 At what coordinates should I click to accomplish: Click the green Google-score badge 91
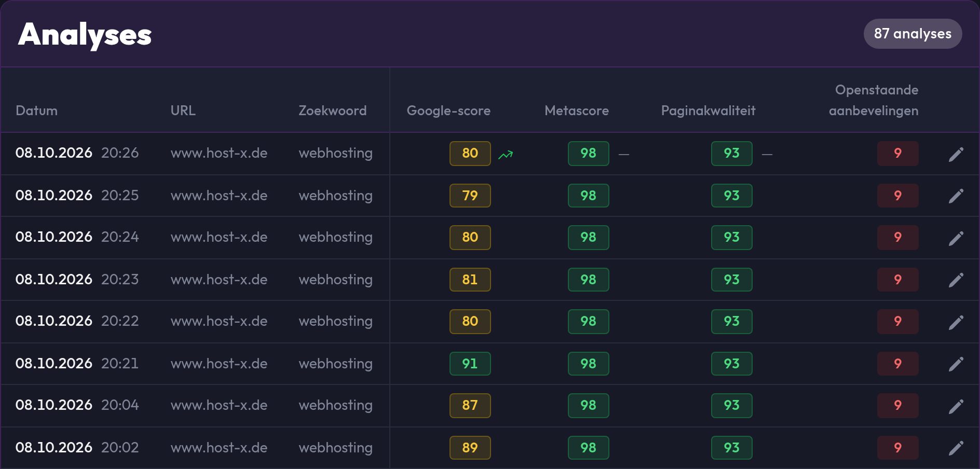[x=470, y=364]
